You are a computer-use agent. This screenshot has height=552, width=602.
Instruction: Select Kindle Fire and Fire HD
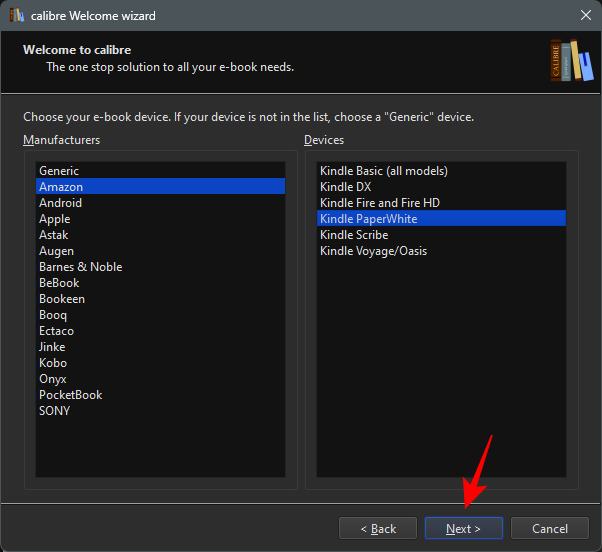coord(379,203)
